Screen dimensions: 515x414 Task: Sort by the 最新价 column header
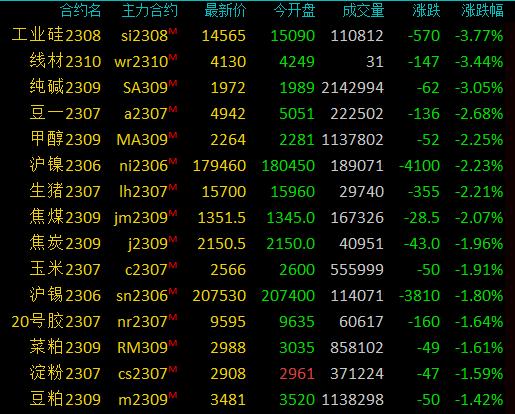click(225, 11)
